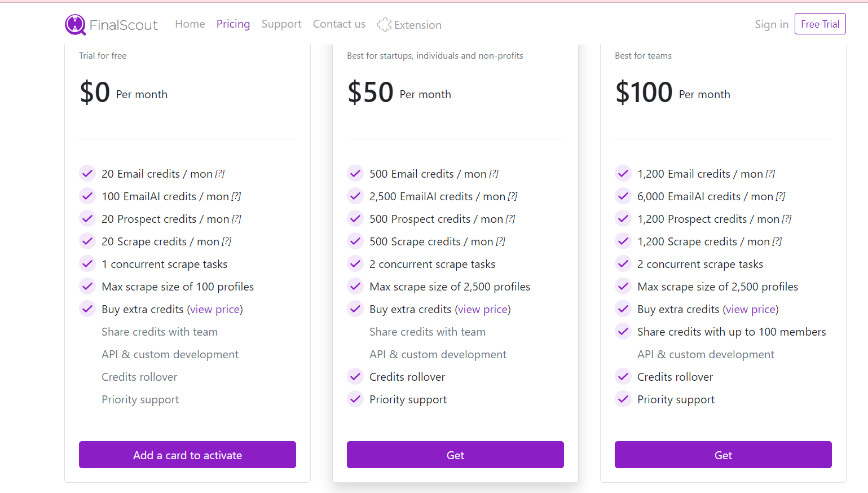Navigate to Contact us

tap(339, 24)
